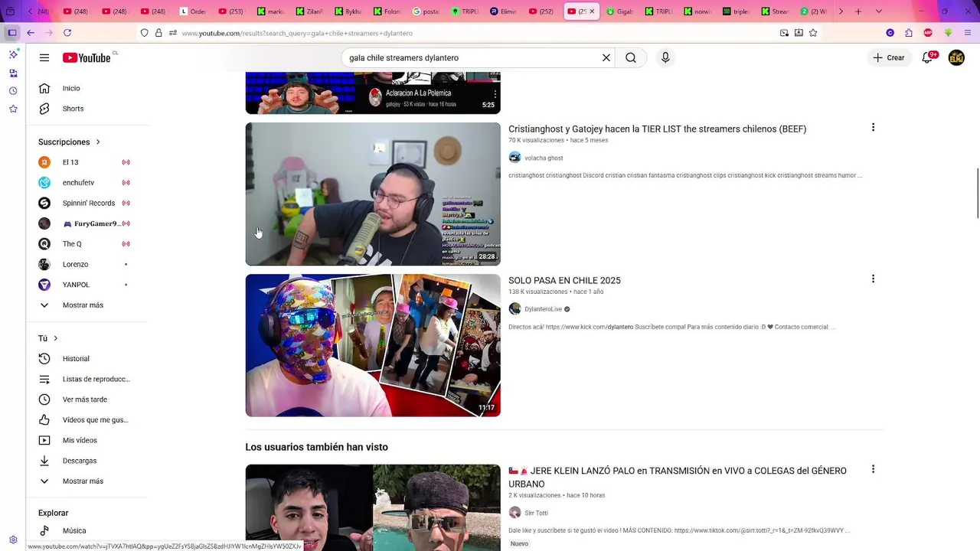Open the volacha ghost channel link
Image resolution: width=980 pixels, height=551 pixels.
[x=544, y=158]
